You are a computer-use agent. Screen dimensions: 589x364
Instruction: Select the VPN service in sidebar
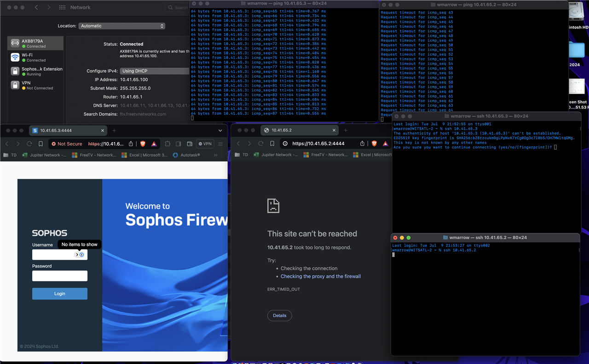point(35,85)
